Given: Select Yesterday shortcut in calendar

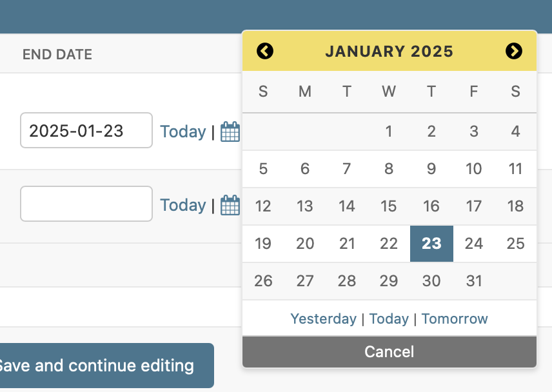Looking at the screenshot, I should tap(323, 318).
